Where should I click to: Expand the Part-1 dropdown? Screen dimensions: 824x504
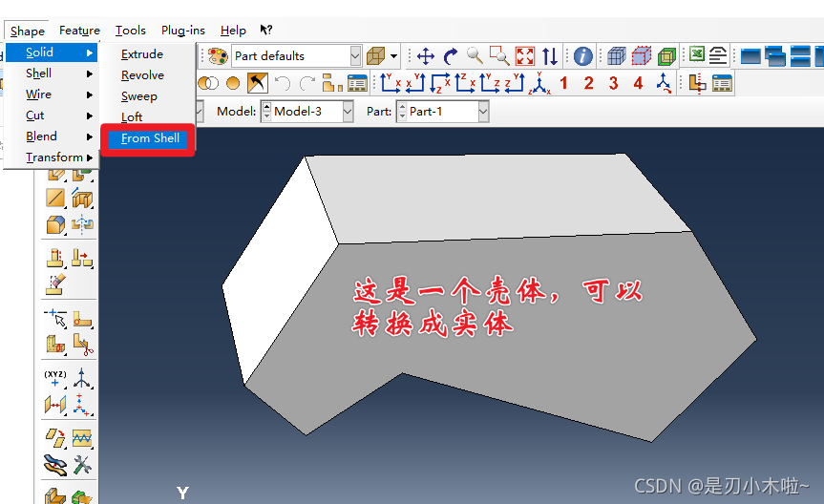click(x=482, y=112)
